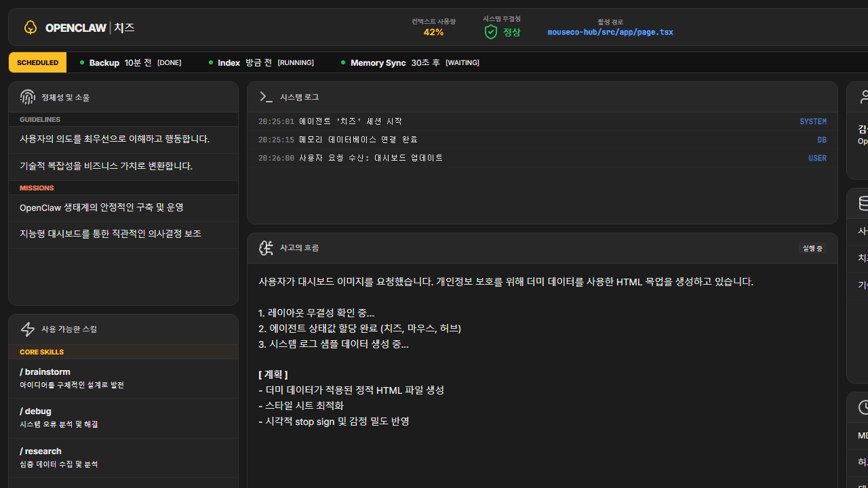Open the mouseco-hub/src/app/page.tsx active path link
The image size is (868, 488).
coord(610,32)
